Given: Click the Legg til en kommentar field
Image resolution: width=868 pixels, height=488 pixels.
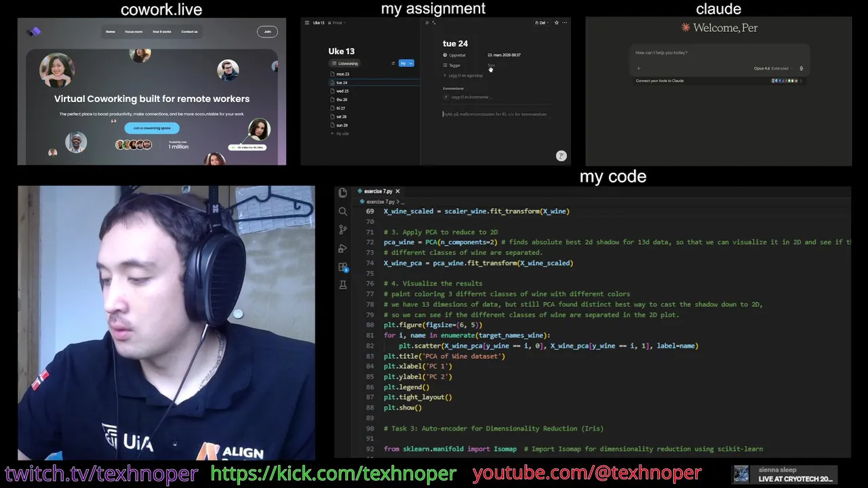Looking at the screenshot, I should tap(469, 97).
